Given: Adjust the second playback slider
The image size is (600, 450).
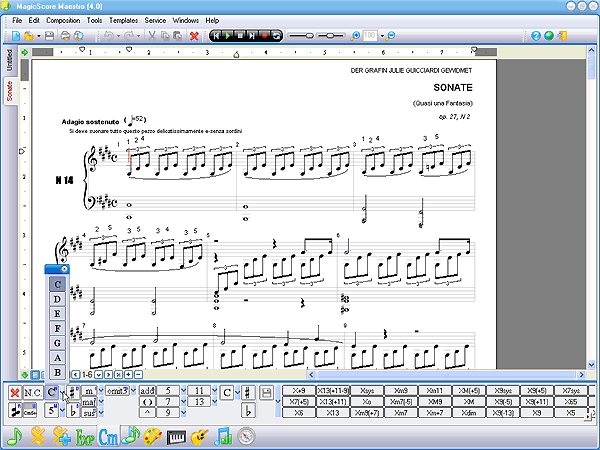Looking at the screenshot, I should tap(331, 36).
